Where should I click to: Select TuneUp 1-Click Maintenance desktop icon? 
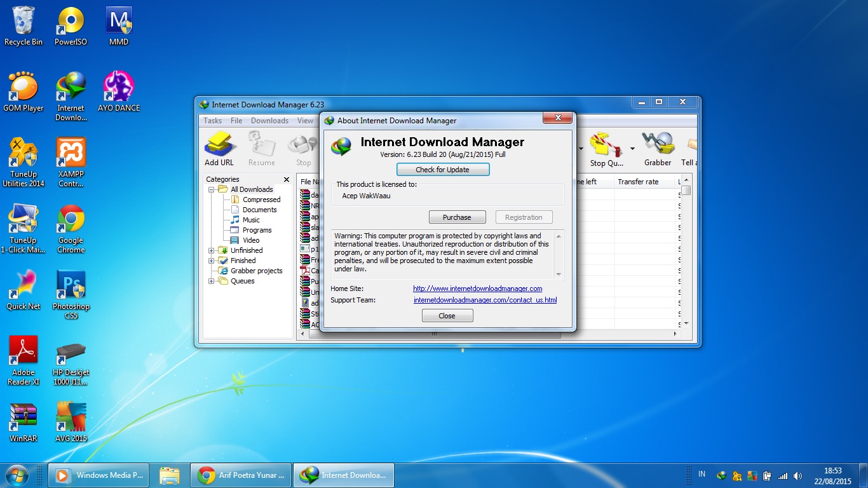pyautogui.click(x=24, y=229)
